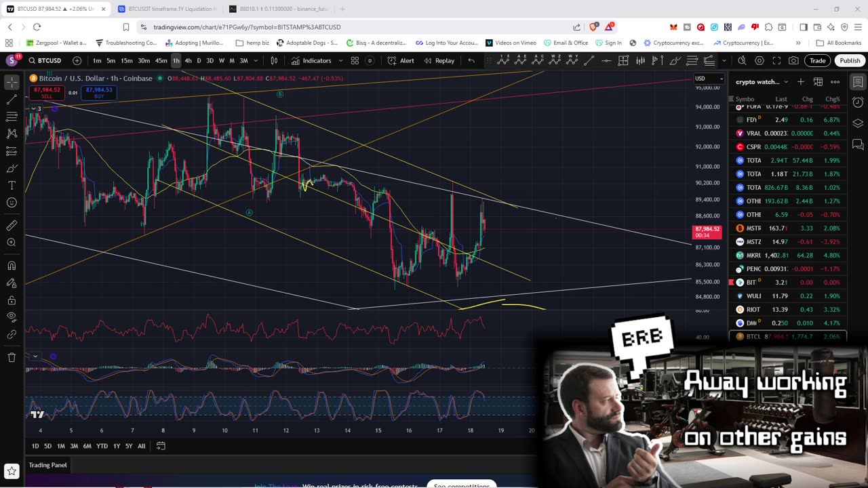868x488 pixels.
Task: Toggle lock all drawing tools
Action: [12, 300]
